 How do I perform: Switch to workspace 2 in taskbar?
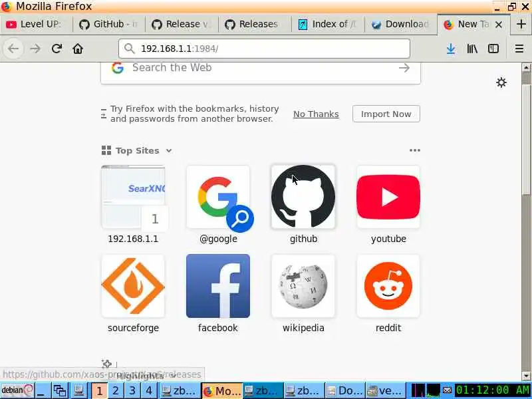pos(115,390)
